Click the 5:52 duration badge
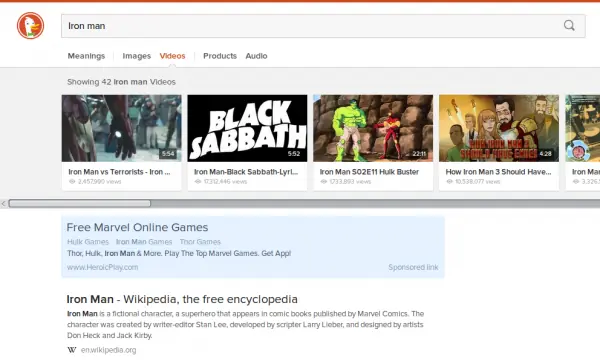600x361 pixels. click(x=294, y=154)
